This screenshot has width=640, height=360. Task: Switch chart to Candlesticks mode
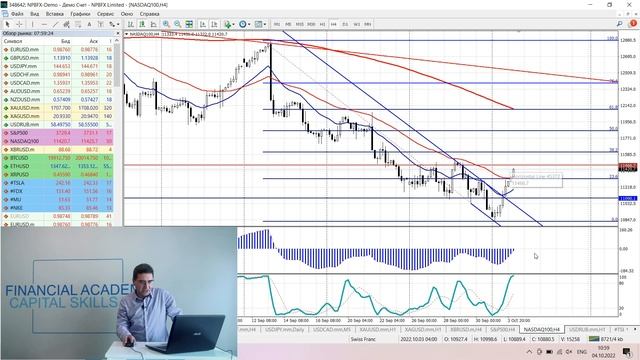(142, 24)
